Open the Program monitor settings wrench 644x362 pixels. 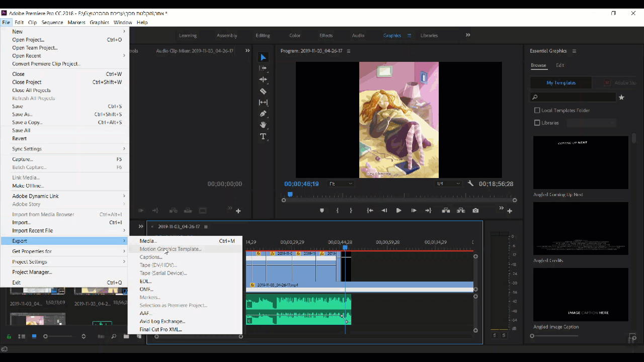pyautogui.click(x=470, y=184)
